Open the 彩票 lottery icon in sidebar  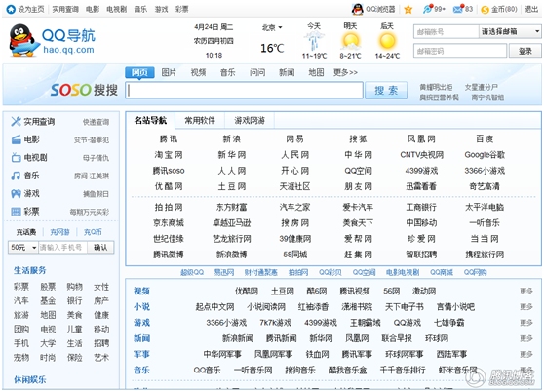pyautogui.click(x=16, y=212)
